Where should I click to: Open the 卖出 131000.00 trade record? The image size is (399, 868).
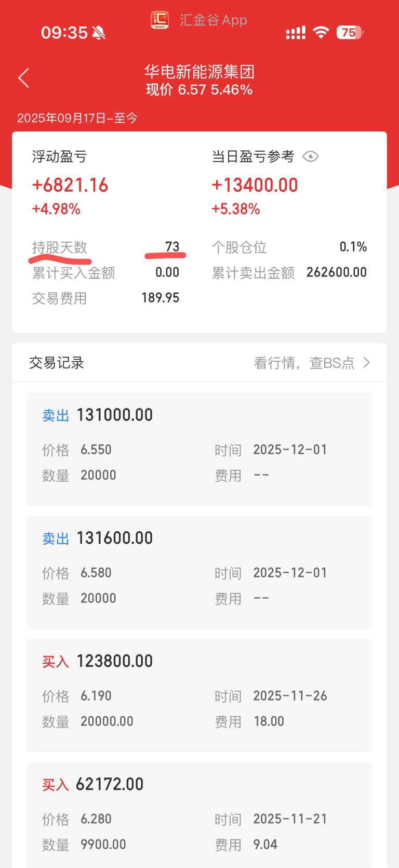click(199, 449)
